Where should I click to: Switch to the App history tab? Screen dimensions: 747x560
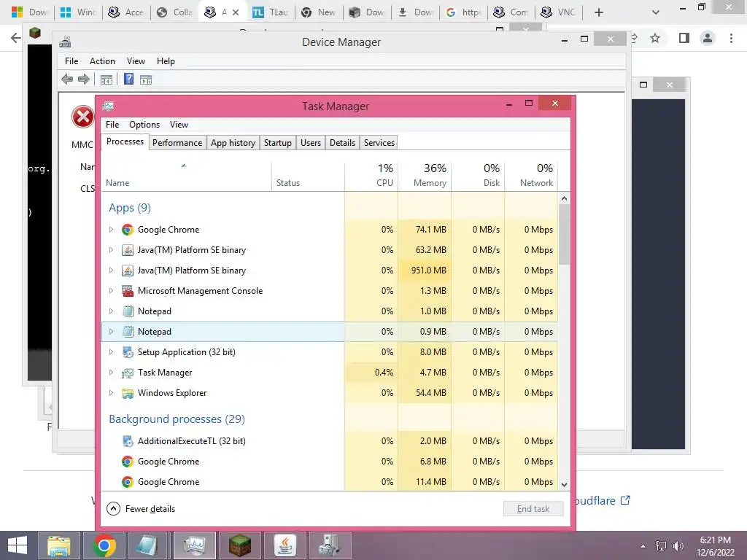click(233, 143)
